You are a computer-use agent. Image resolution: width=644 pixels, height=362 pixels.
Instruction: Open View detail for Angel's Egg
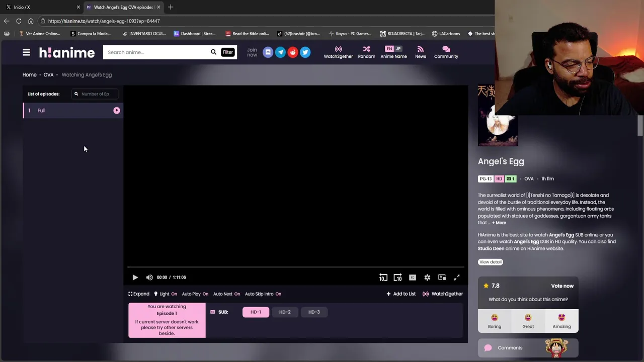pos(490,262)
